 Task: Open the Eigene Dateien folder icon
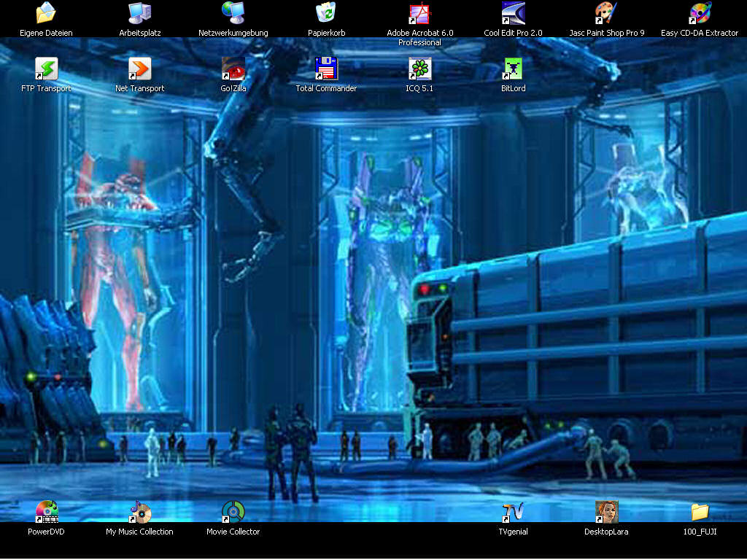coord(46,13)
